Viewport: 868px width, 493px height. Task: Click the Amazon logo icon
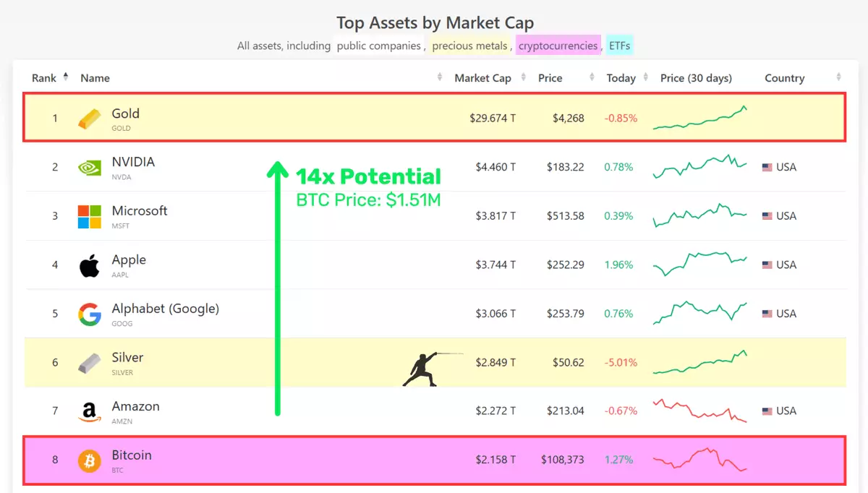(x=90, y=412)
